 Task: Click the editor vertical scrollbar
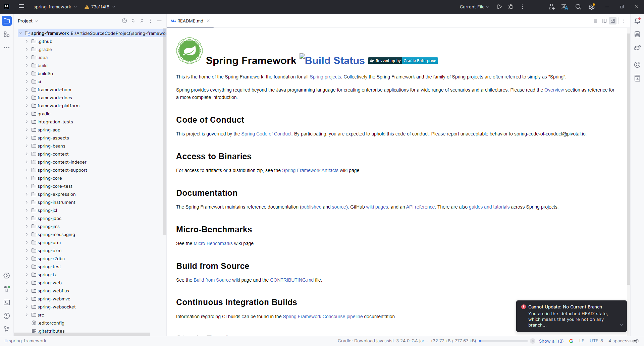[x=629, y=159]
